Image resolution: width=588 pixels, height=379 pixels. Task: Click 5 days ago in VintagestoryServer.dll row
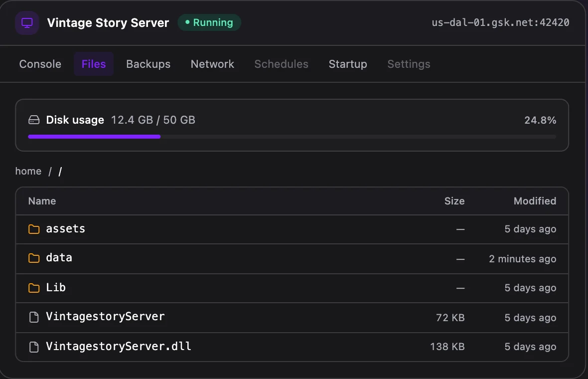(530, 347)
